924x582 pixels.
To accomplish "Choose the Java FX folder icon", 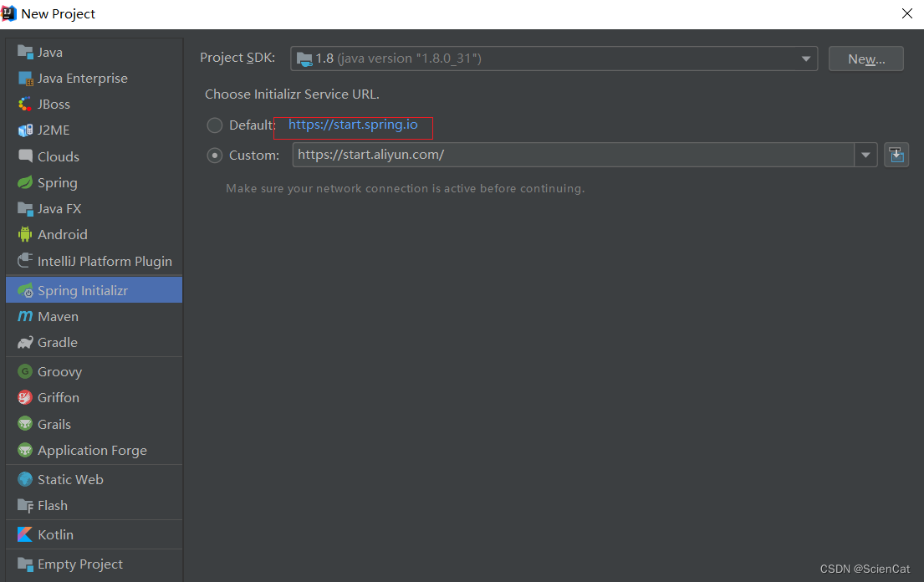I will pyautogui.click(x=25, y=208).
